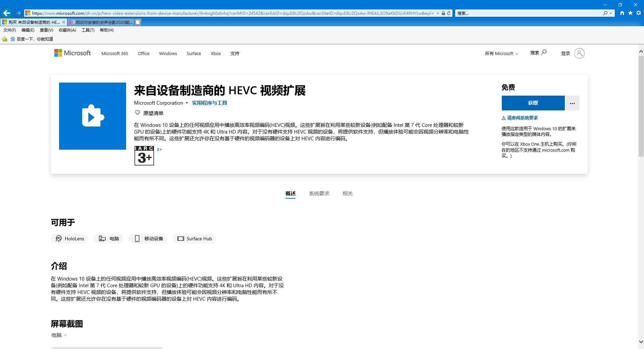Expand the search provider dropdown arrow
Image resolution: width=644 pixels, height=349 pixels.
[611, 13]
